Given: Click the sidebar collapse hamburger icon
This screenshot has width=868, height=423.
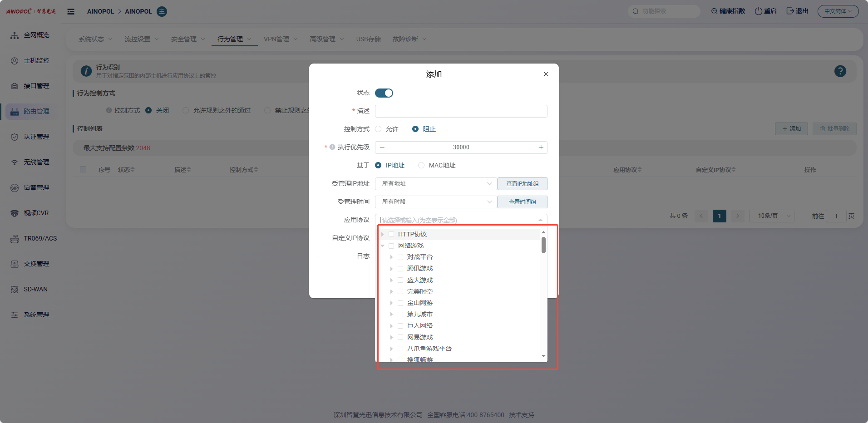Looking at the screenshot, I should click(x=71, y=11).
